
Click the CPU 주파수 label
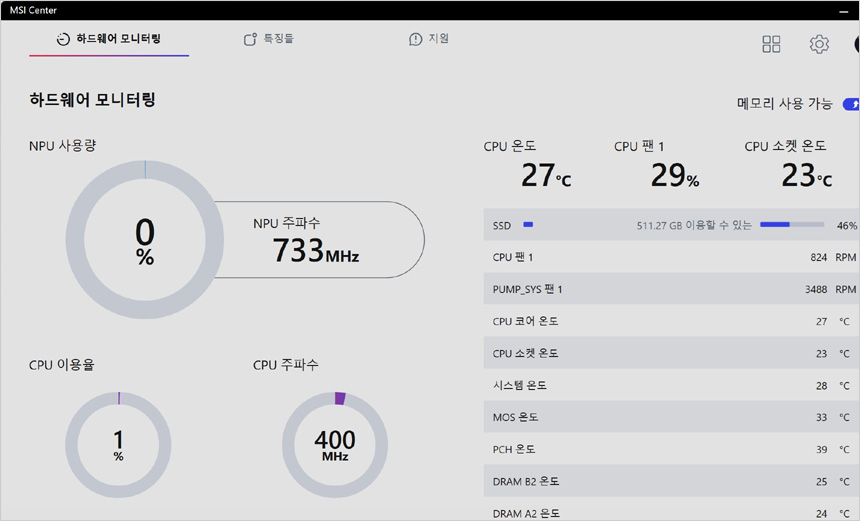286,365
